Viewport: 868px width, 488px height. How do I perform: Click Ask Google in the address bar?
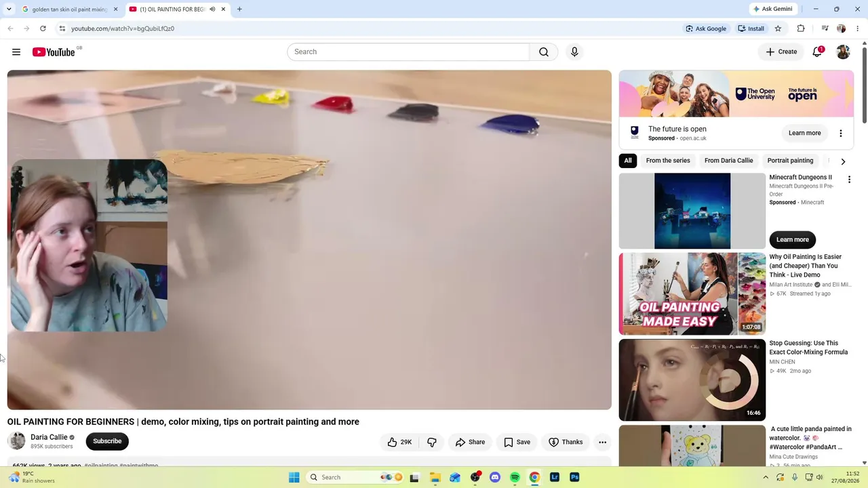(x=706, y=28)
